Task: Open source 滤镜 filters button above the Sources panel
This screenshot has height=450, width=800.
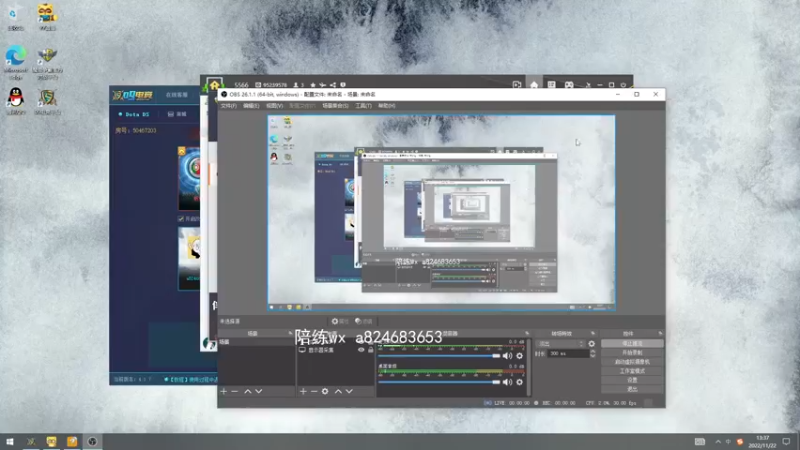Action: click(364, 321)
